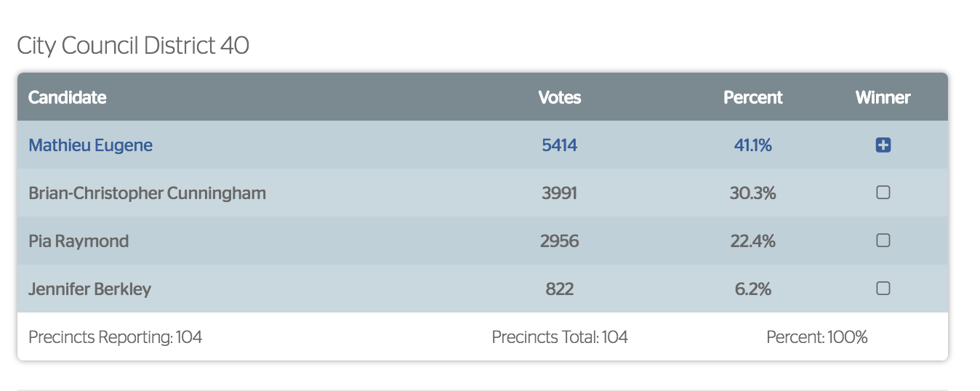Click the Percent: 100% footer text
Viewport: 980px width, 391px height.
click(x=817, y=337)
